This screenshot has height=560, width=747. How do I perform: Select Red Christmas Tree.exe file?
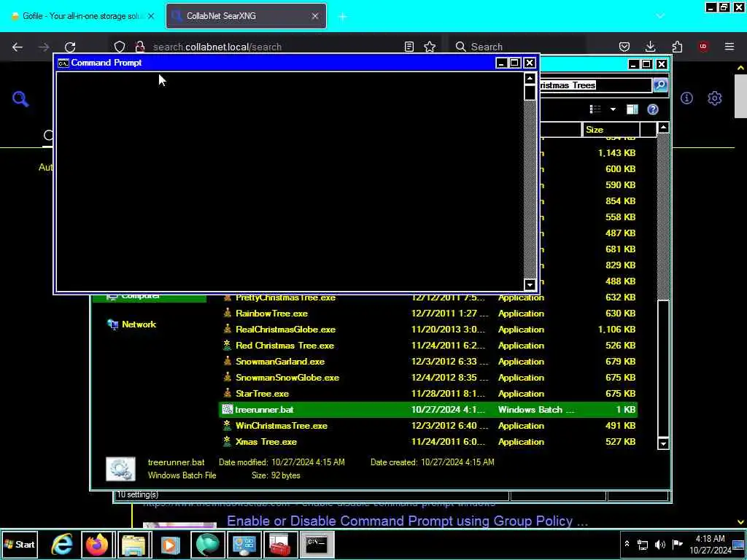285,345
